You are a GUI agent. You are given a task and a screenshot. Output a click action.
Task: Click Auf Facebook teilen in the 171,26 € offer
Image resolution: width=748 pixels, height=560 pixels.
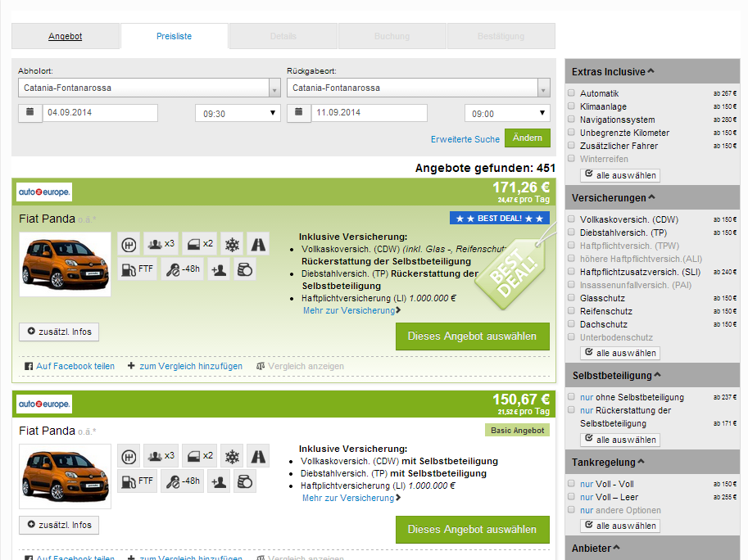coord(75,366)
